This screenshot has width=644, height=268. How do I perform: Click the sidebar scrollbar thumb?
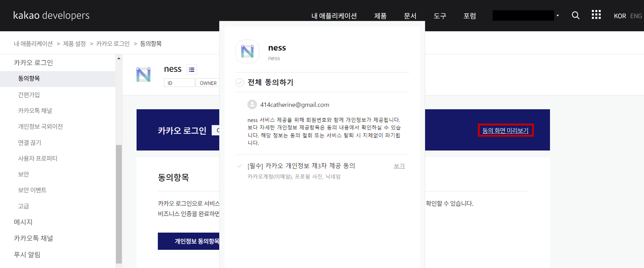(x=119, y=204)
